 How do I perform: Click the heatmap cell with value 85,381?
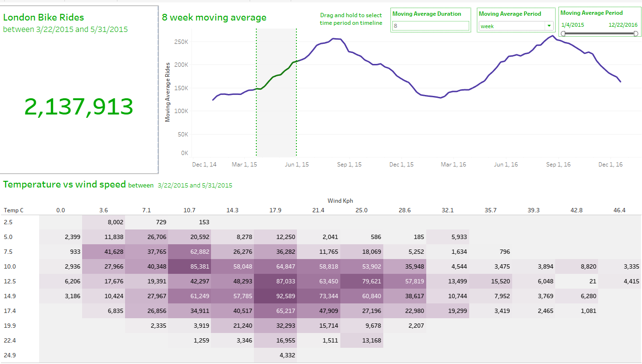coord(189,266)
